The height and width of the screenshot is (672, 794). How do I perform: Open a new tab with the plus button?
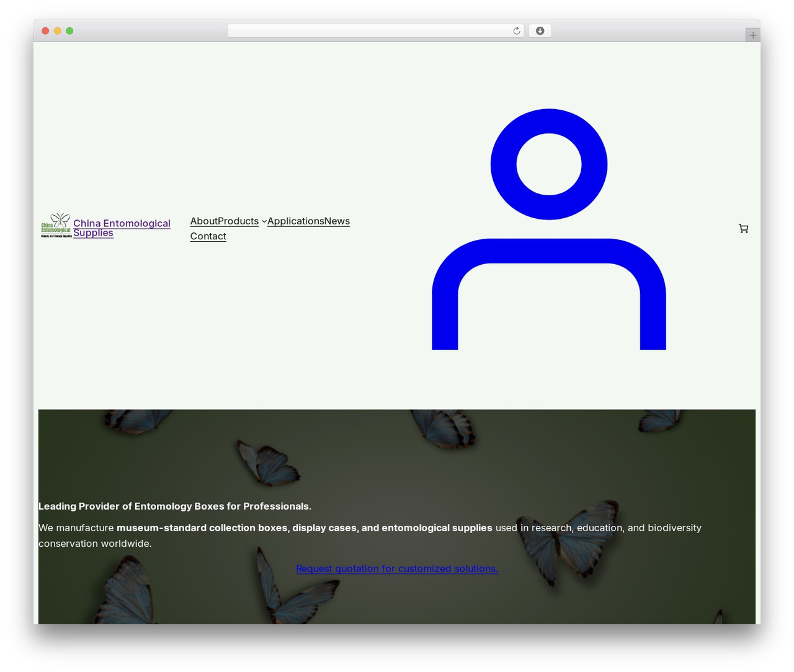pyautogui.click(x=752, y=35)
